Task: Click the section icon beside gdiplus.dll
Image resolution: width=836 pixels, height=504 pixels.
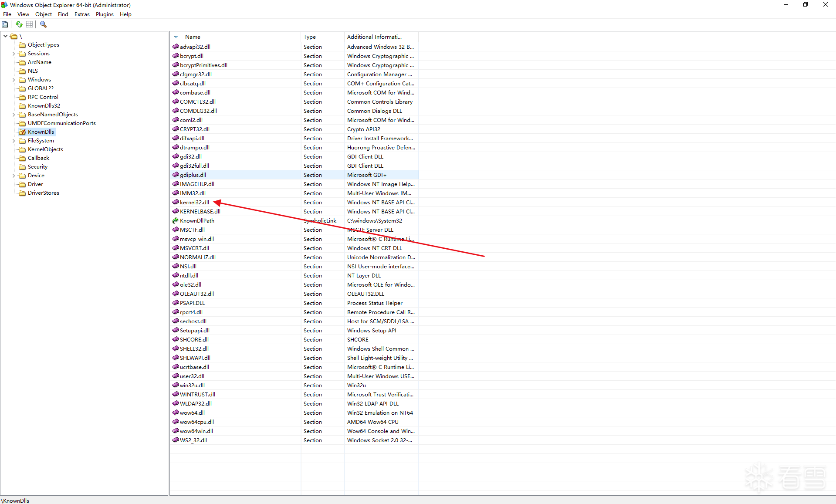Action: 176,175
